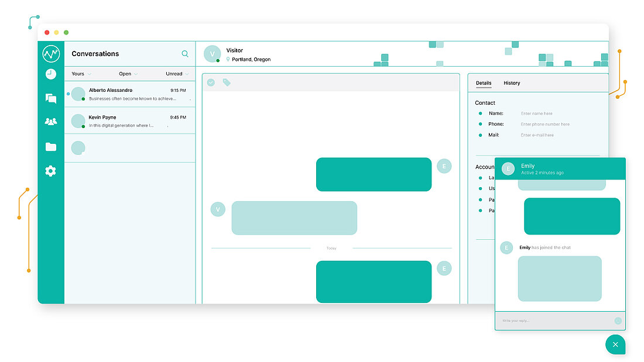This screenshot has width=644, height=362.
Task: Click the Name input field
Action: (x=544, y=113)
